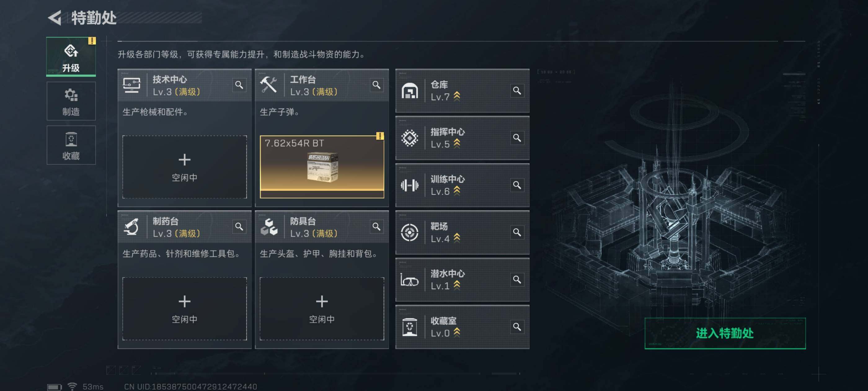Click 进入特勤处 button

click(x=725, y=333)
